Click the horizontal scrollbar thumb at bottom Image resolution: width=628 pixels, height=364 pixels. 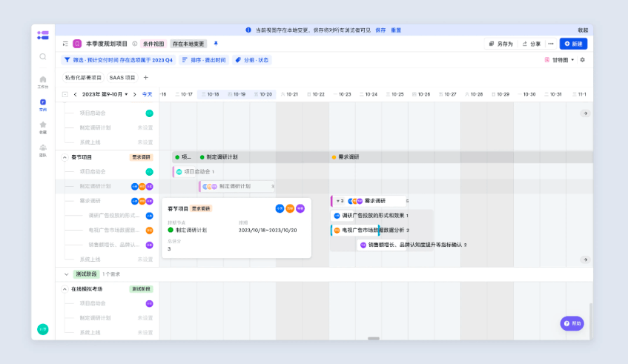point(373,338)
